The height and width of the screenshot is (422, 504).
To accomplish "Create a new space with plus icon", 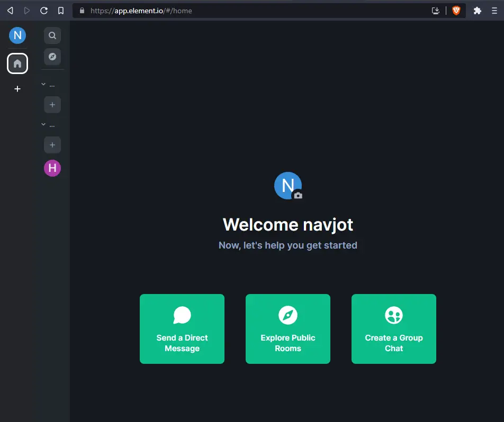I will tap(17, 89).
